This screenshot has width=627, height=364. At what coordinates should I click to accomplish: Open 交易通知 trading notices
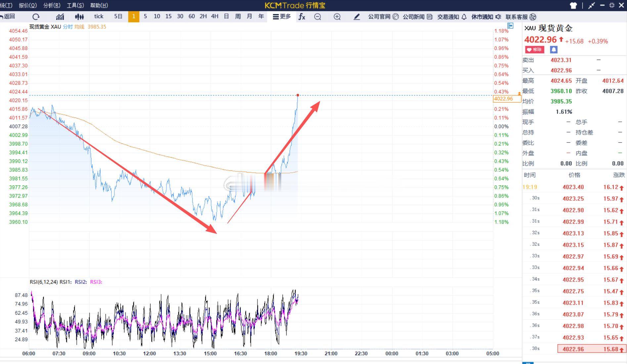click(452, 17)
